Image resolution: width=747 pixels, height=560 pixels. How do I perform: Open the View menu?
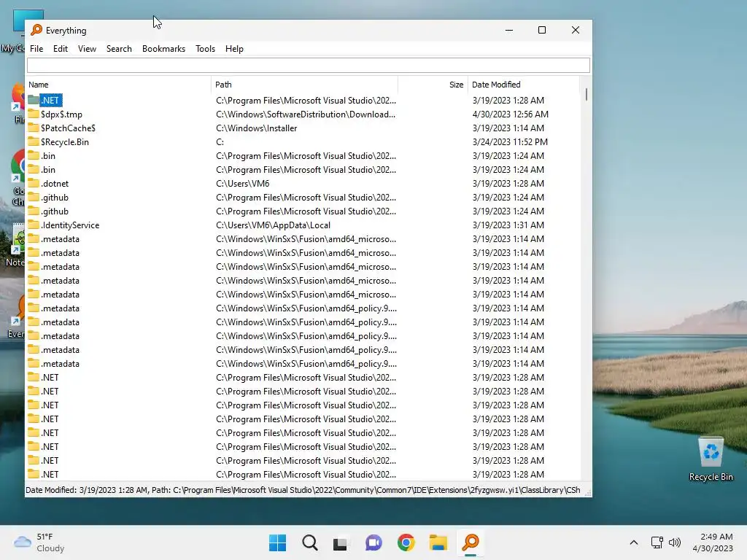click(x=87, y=49)
